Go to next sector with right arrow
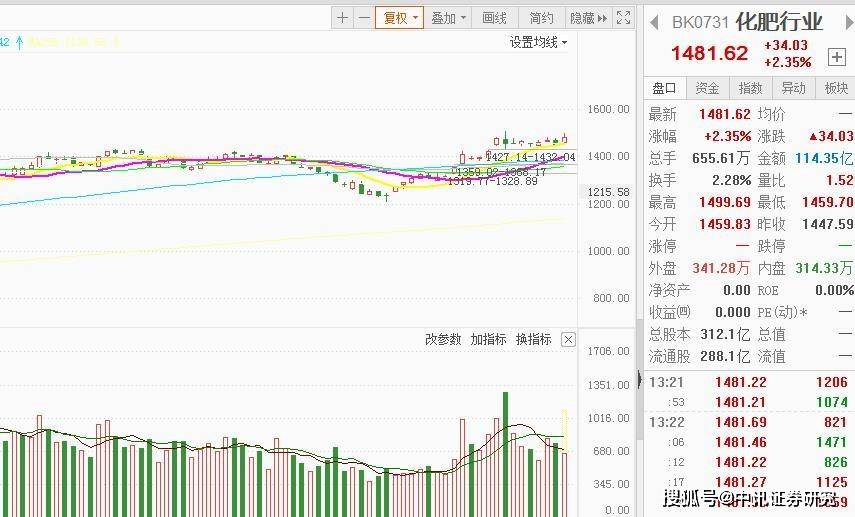Viewport: 855px width, 517px height. [x=850, y=22]
